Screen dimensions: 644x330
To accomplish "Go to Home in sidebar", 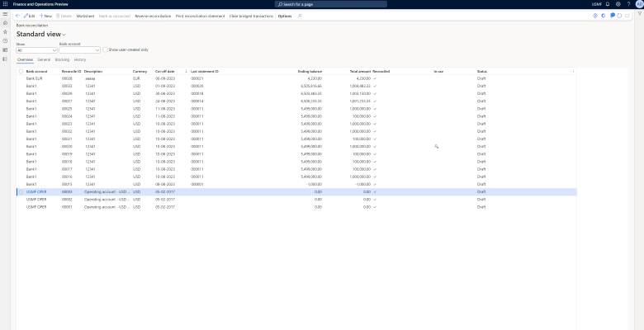I will point(5,22).
